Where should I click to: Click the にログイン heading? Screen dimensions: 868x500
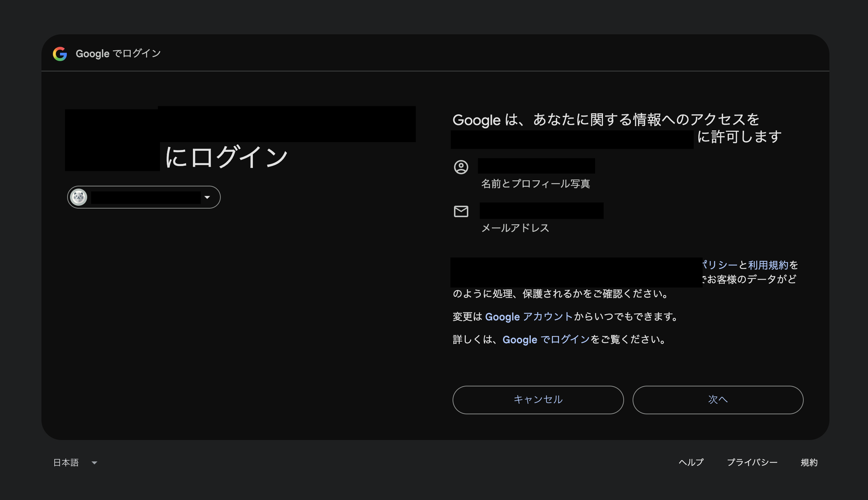pyautogui.click(x=226, y=156)
